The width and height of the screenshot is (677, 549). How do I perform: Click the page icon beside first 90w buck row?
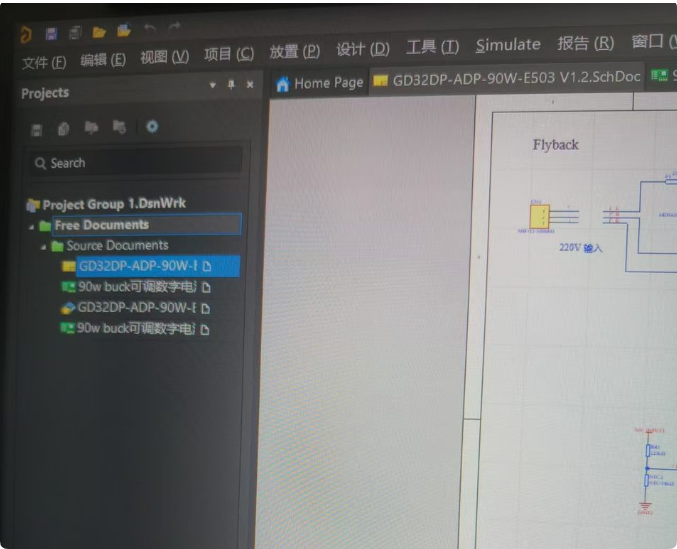[206, 287]
